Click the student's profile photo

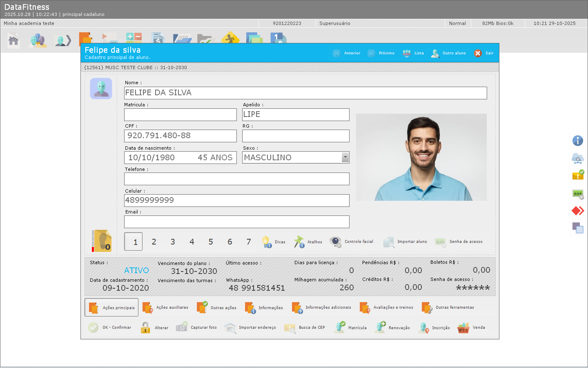pyautogui.click(x=421, y=157)
